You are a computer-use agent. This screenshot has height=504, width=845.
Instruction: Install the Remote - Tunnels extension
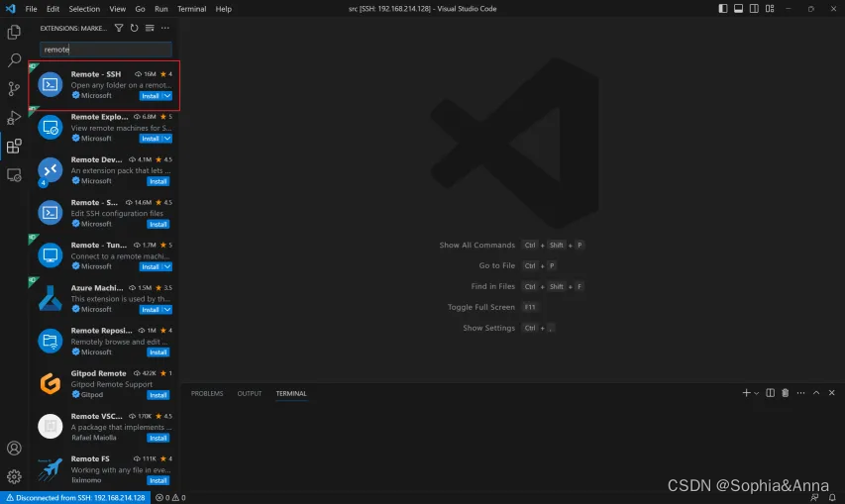tap(151, 266)
